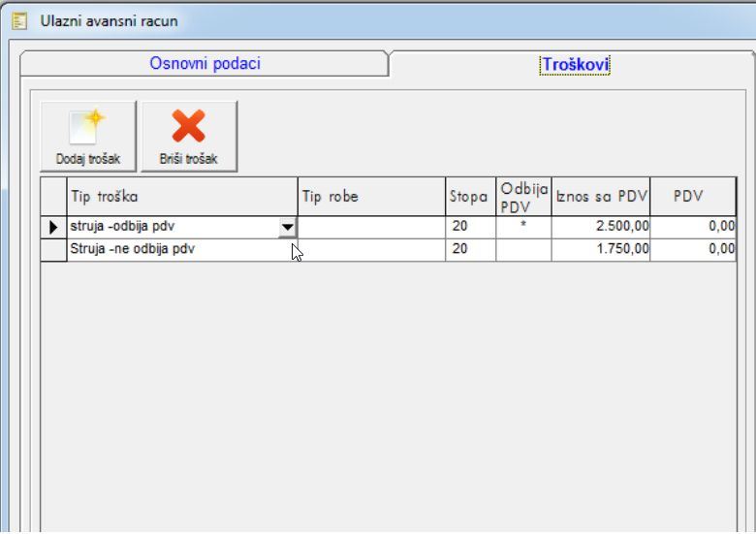Click the PDV column header
This screenshot has width=756, height=534.
tap(692, 197)
